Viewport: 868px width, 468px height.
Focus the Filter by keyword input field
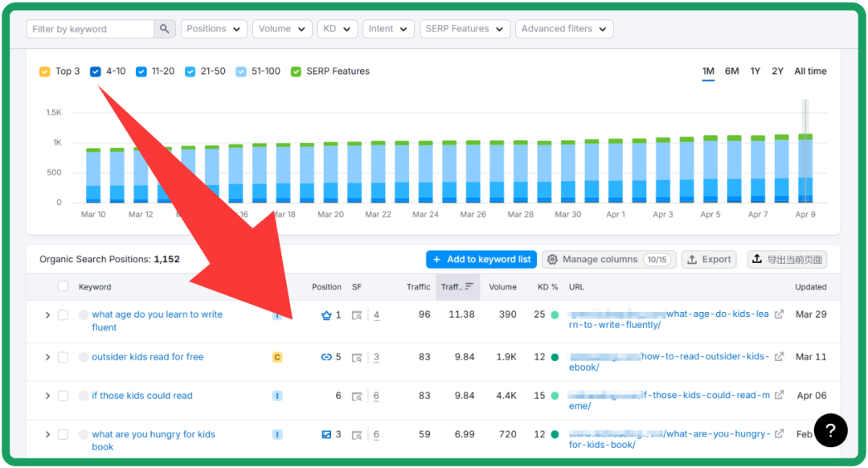[x=90, y=29]
